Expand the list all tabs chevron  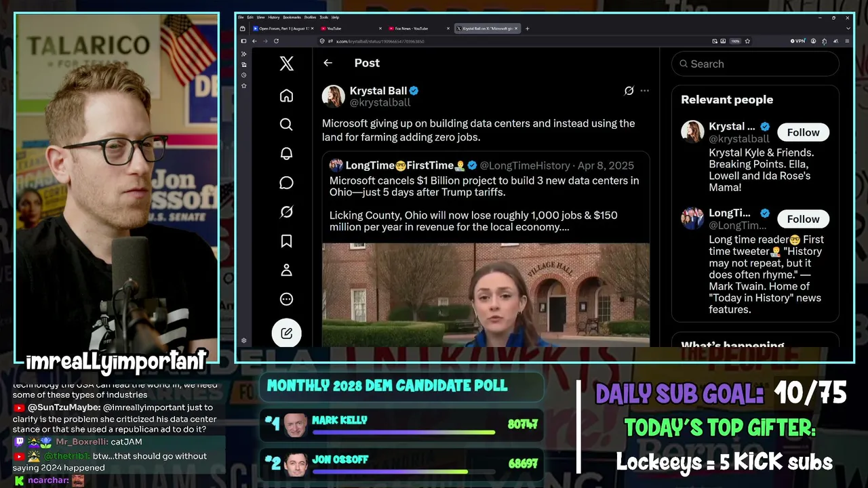point(848,28)
